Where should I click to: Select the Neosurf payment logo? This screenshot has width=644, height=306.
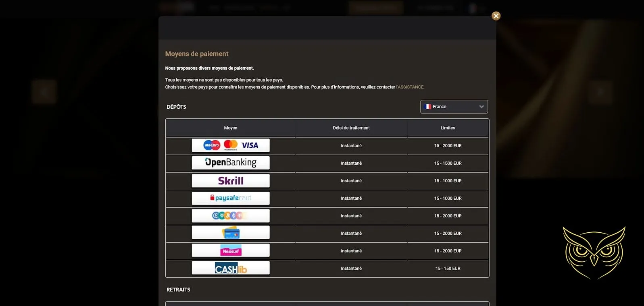(x=231, y=250)
